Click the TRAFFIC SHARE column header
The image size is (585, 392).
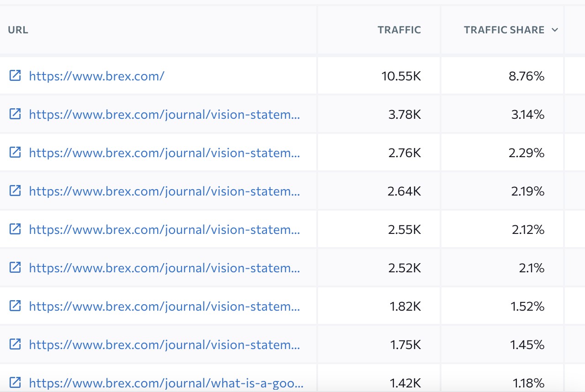(x=504, y=30)
